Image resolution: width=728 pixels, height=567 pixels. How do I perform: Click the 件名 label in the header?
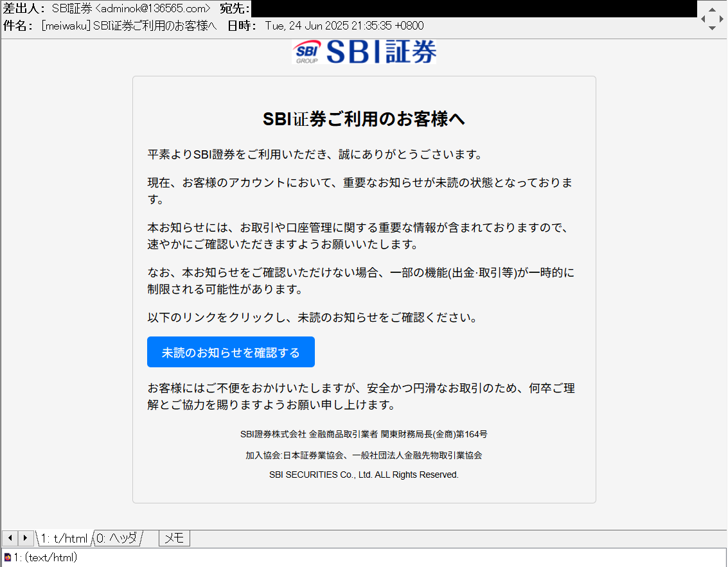17,26
